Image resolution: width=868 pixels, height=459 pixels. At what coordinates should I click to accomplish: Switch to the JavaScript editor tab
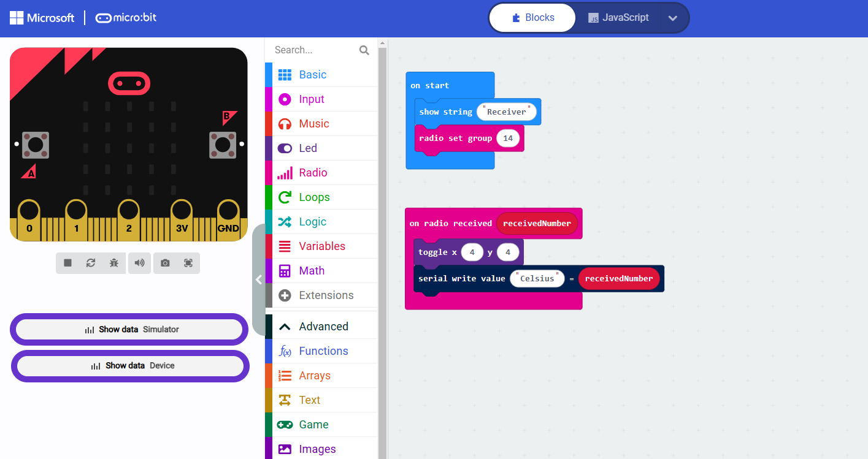(x=618, y=18)
